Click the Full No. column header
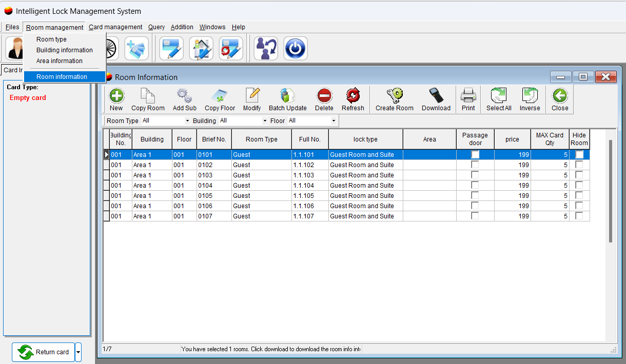 (x=310, y=139)
